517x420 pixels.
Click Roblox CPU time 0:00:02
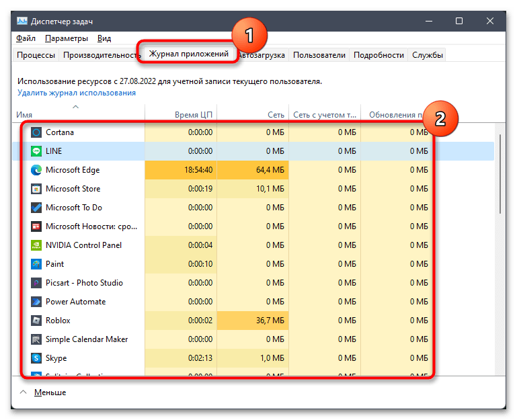[200, 321]
